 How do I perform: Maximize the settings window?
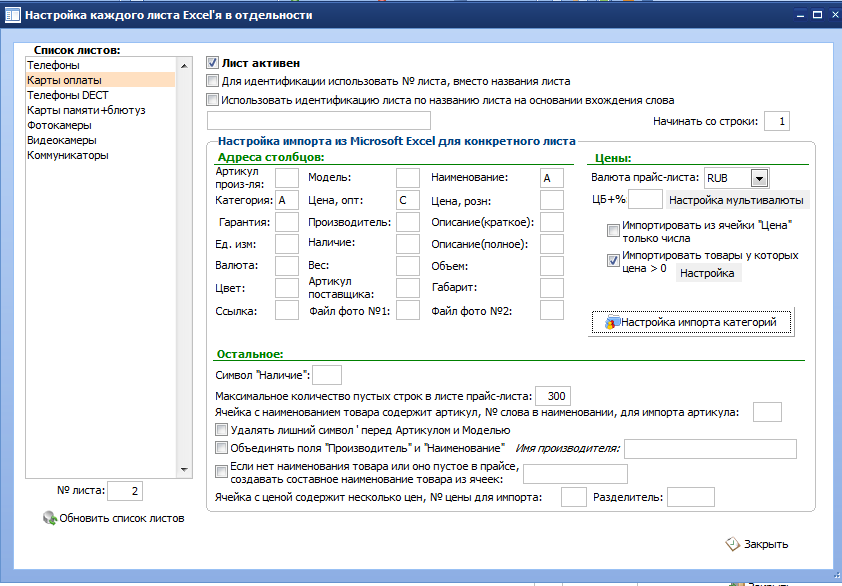point(817,15)
